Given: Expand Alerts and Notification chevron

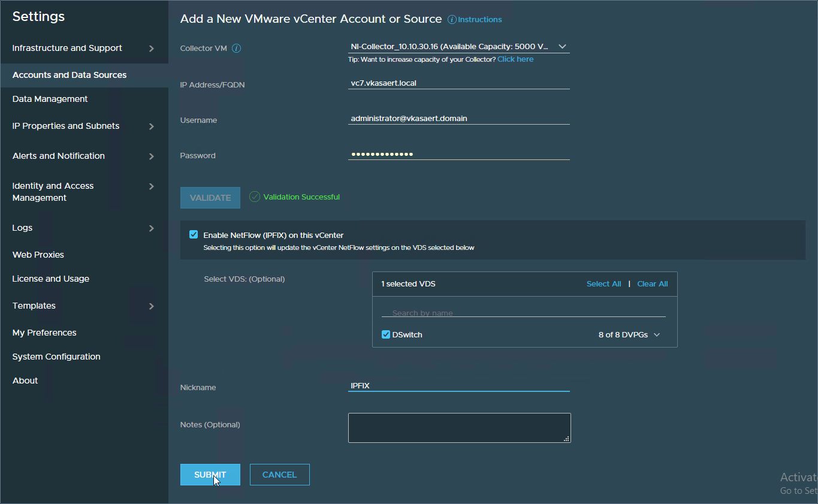Looking at the screenshot, I should click(x=151, y=156).
